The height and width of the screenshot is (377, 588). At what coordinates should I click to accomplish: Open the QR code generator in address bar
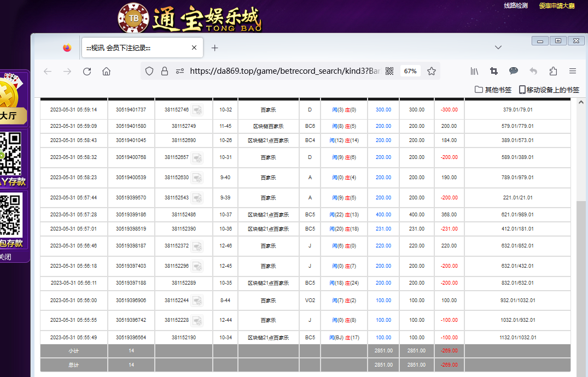pos(389,71)
